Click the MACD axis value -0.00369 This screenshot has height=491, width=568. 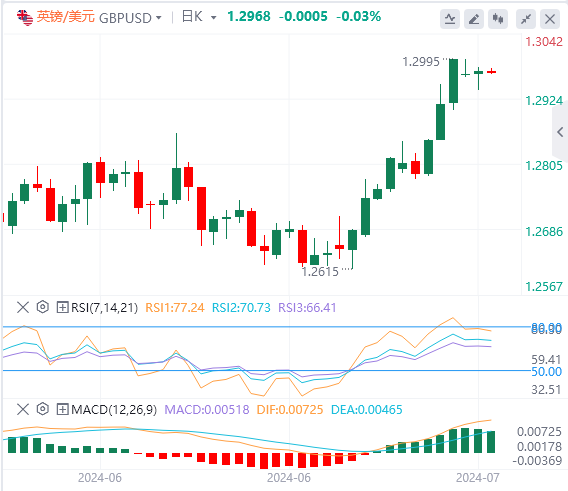[537, 461]
